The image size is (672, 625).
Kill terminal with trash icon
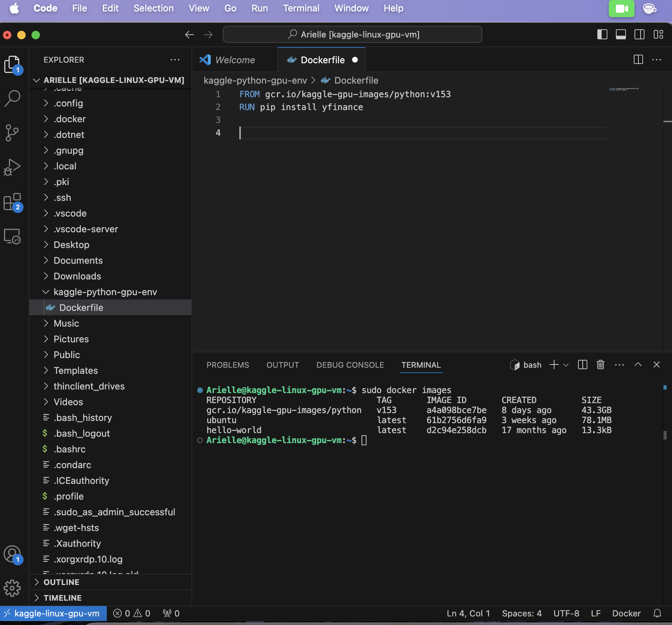(x=600, y=365)
